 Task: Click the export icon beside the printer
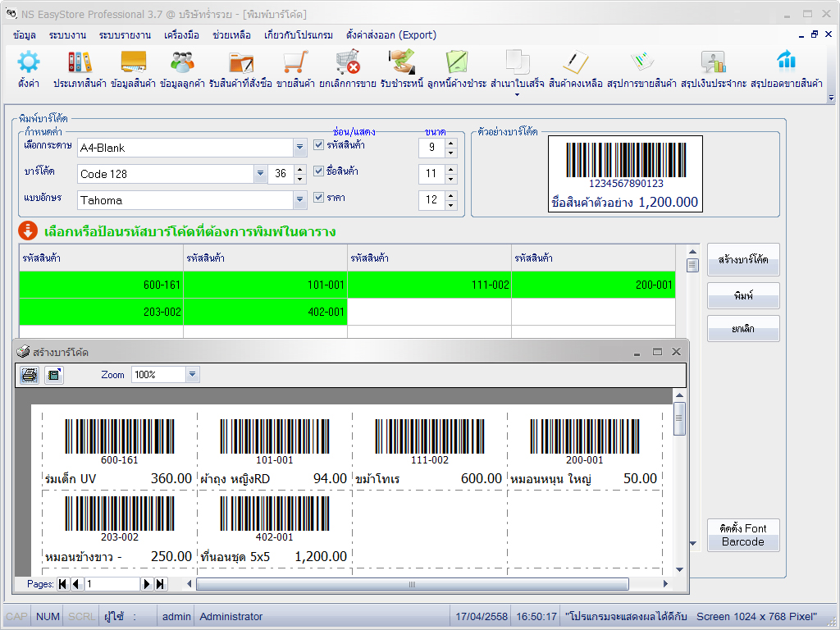coord(53,374)
